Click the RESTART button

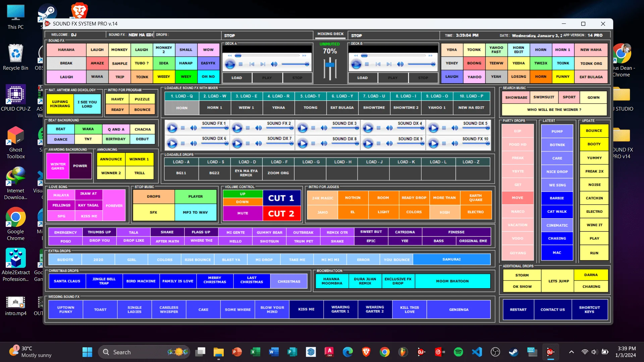point(518,310)
